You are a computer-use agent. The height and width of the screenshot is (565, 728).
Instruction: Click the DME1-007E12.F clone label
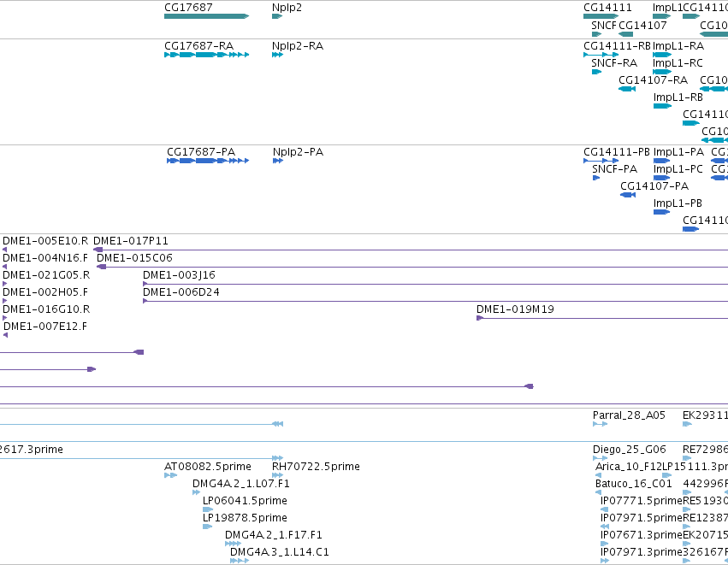(x=45, y=327)
